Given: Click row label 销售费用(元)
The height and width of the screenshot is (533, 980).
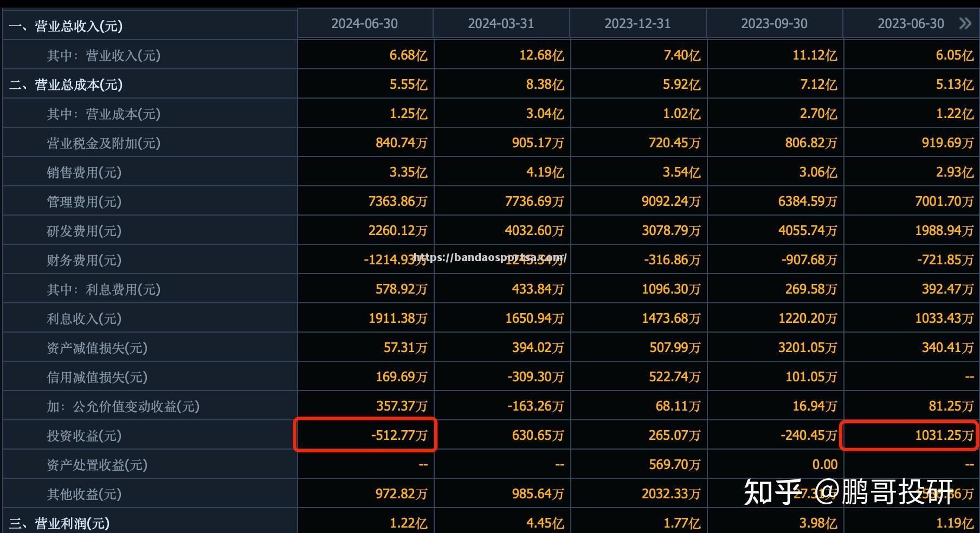Looking at the screenshot, I should pyautogui.click(x=84, y=172).
